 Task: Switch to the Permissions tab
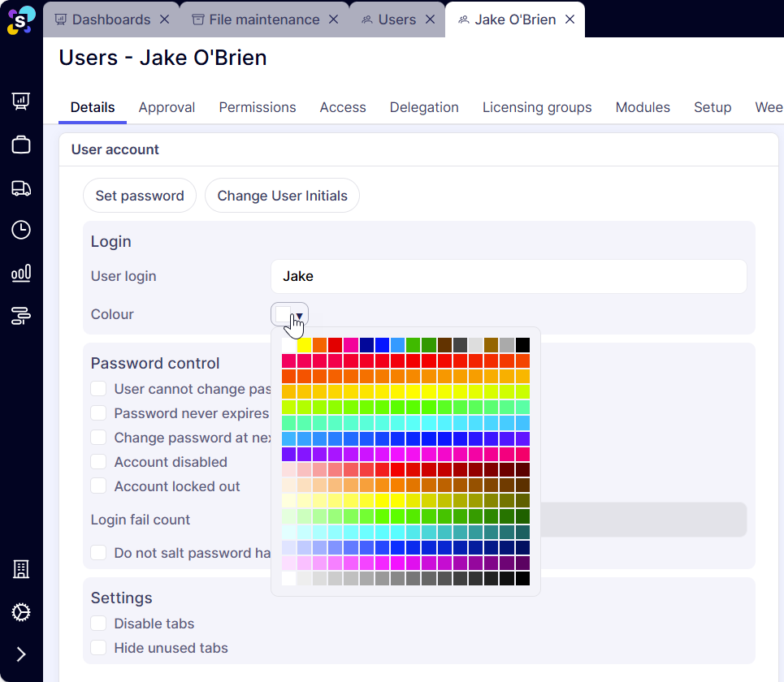pyautogui.click(x=258, y=107)
